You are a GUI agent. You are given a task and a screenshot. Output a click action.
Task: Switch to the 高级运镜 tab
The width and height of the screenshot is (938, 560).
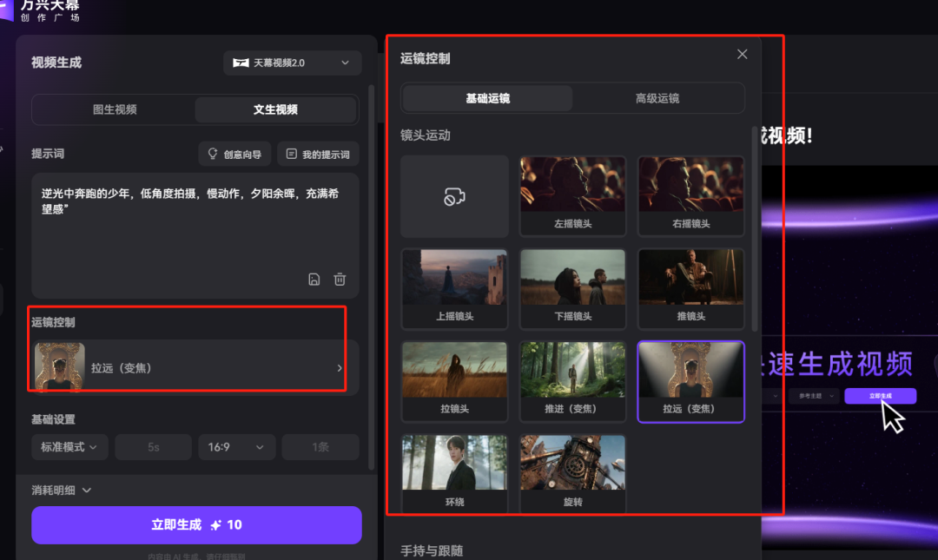[657, 97]
